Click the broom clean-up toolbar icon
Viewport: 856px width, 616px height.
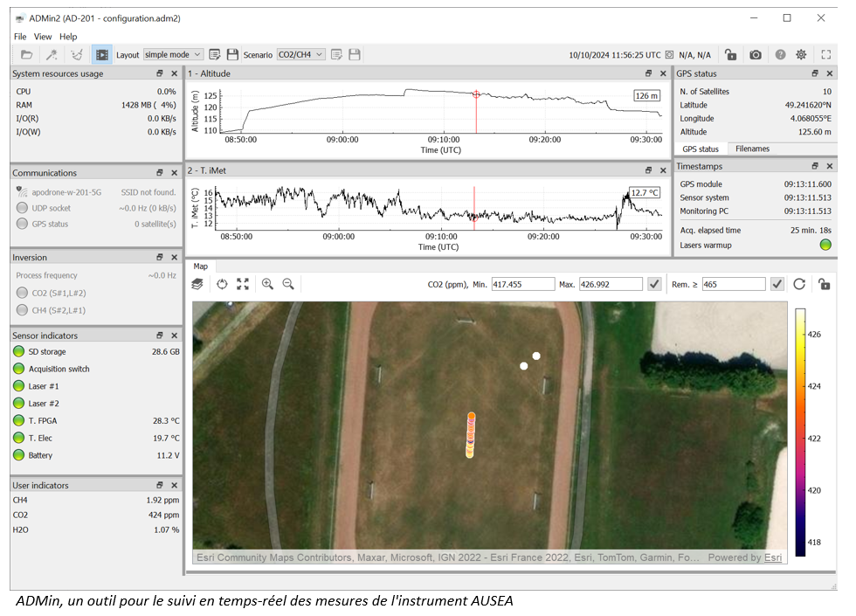(77, 54)
